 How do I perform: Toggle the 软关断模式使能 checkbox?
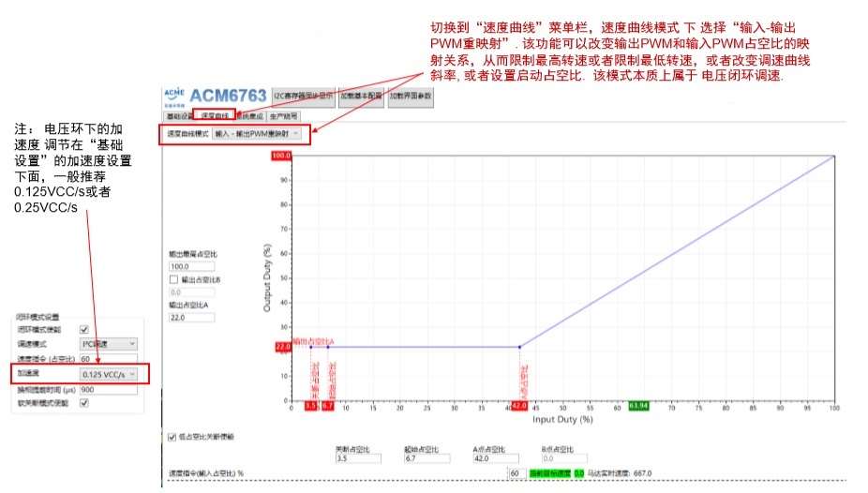84,403
